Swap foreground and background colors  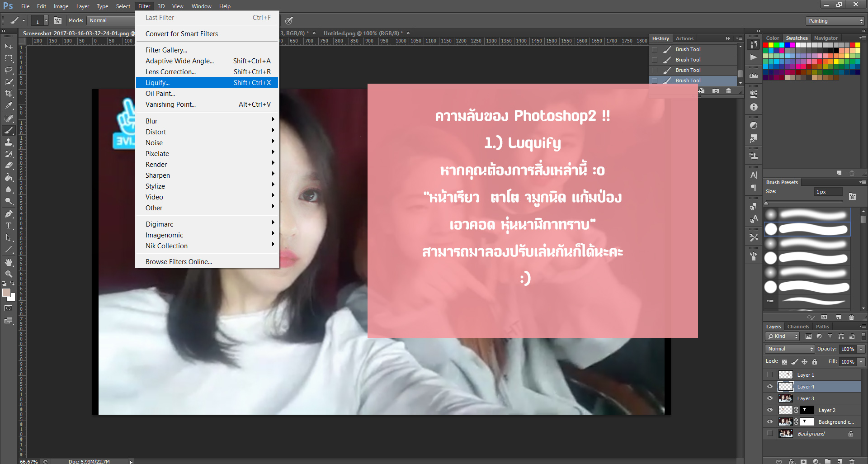tap(12, 284)
